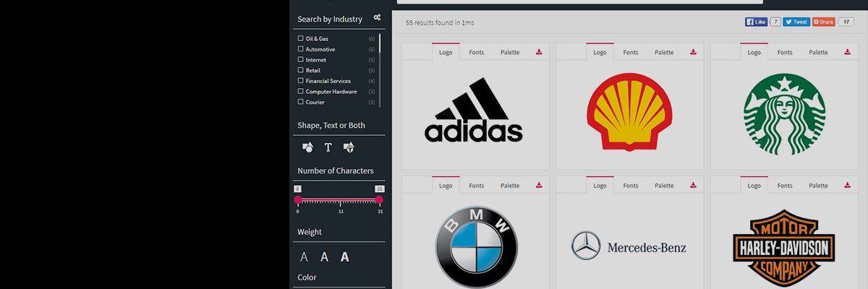Open the Palette tab on BMW card
The image size is (868, 289).
510,185
